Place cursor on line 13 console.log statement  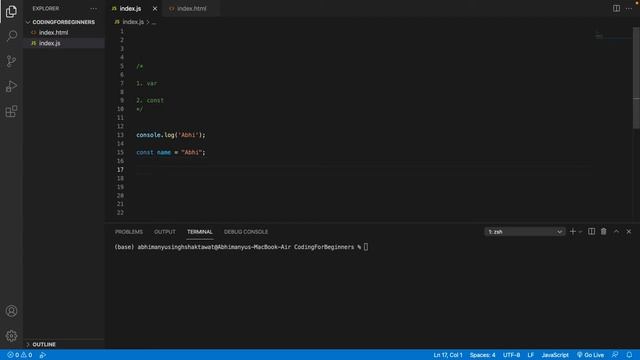[x=171, y=135]
